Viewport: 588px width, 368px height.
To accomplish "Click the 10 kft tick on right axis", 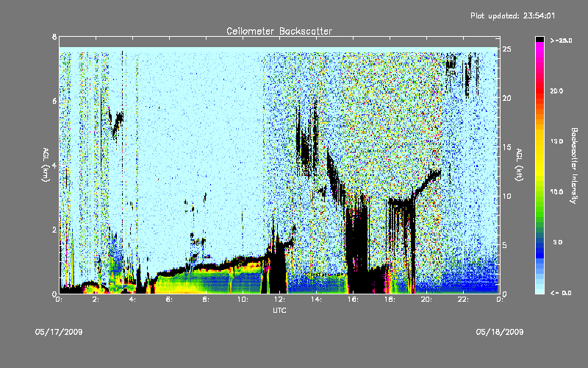I will click(x=507, y=196).
